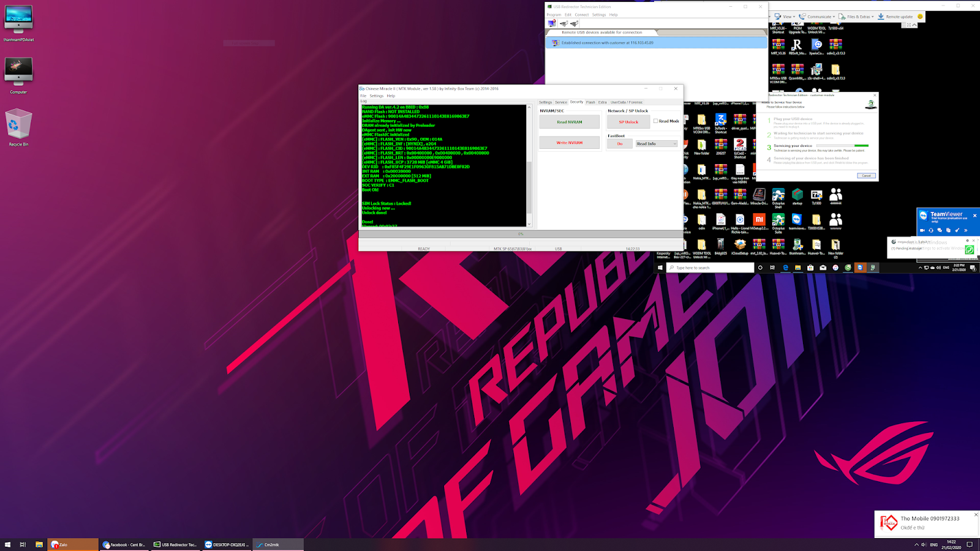Open Files & Extras dropdown in TeamViewer
Screen dimensions: 980x551
(856, 17)
